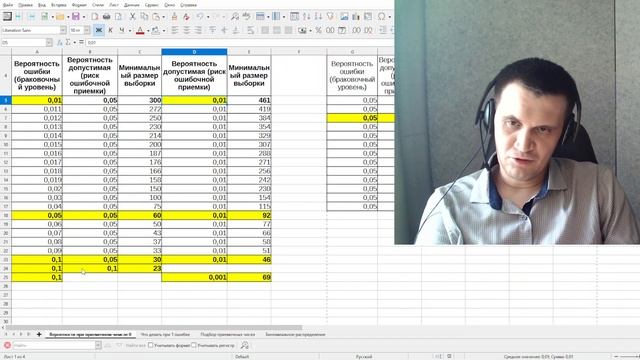Open the Сервис menu
This screenshot has width=640, height=360.
[152, 5]
